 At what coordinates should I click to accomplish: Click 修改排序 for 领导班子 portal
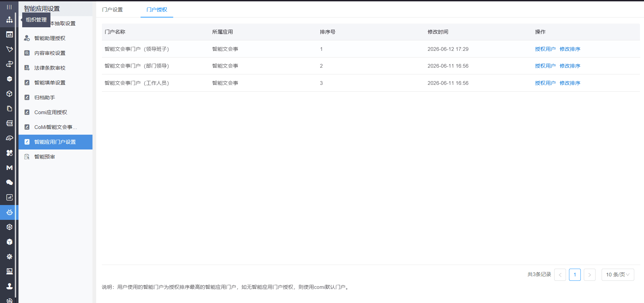(570, 49)
